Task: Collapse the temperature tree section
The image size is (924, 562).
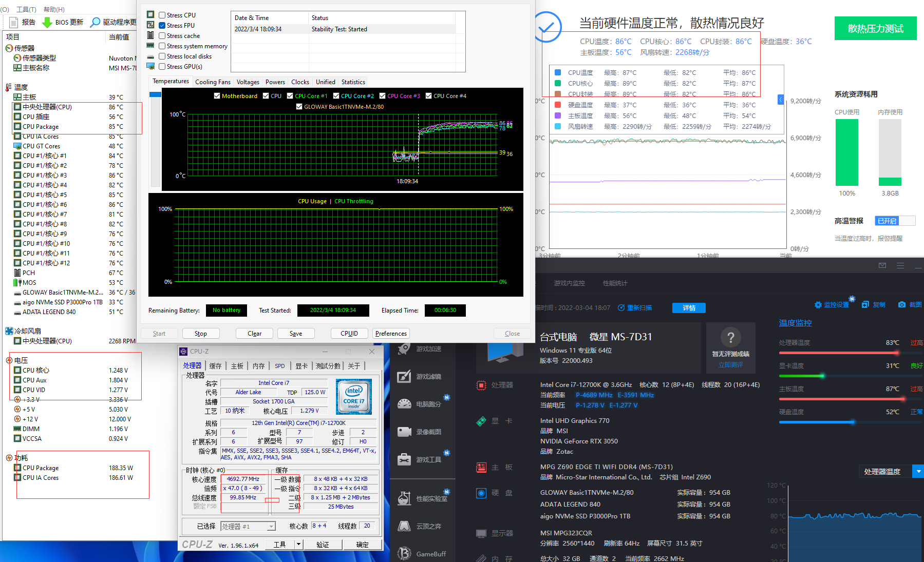Action: click(9, 87)
